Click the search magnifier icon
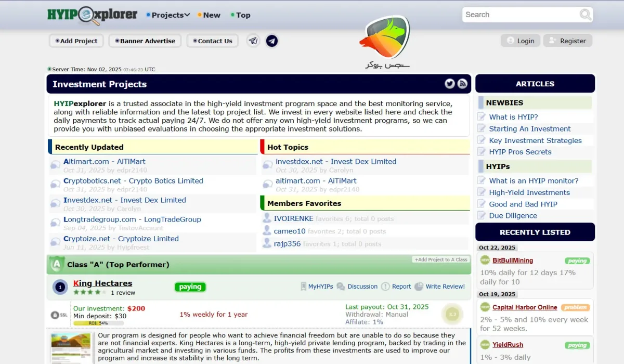Screen dimensions: 624x364 click(x=586, y=15)
